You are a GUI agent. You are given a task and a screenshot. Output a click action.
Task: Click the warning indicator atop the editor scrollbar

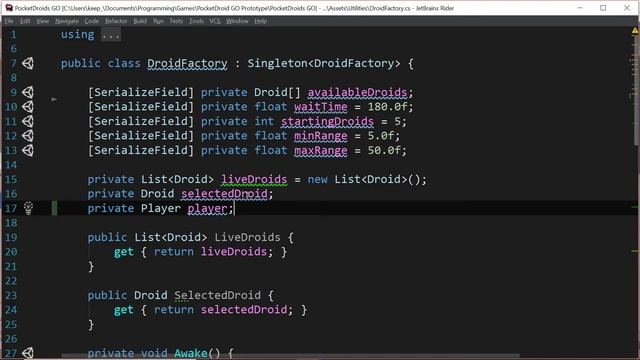pos(636,31)
